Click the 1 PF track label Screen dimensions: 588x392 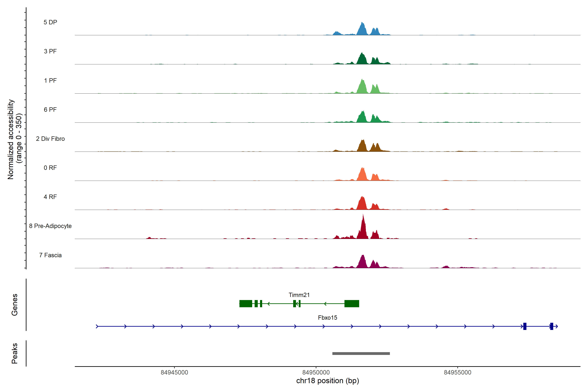tap(50, 81)
